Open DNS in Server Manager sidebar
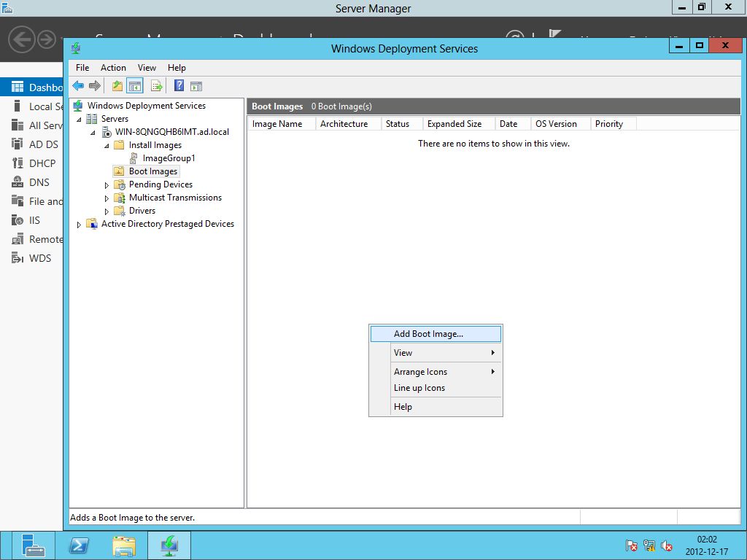747x560 pixels. point(31,182)
